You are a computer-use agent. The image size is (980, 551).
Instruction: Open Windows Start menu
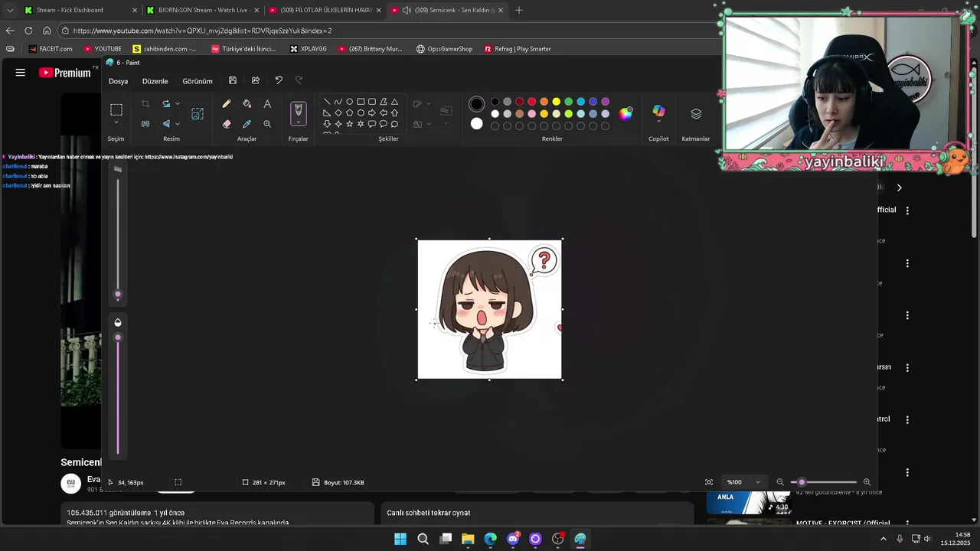(400, 539)
